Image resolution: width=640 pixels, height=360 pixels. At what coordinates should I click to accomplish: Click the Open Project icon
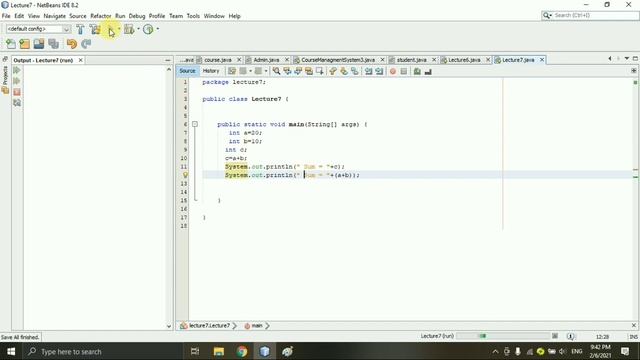[x=39, y=44]
